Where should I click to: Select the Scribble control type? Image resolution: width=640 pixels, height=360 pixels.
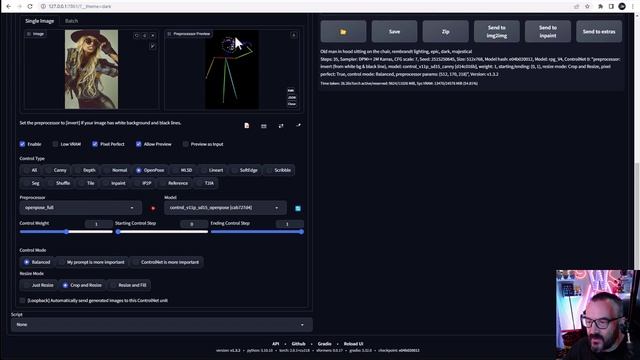[279, 170]
